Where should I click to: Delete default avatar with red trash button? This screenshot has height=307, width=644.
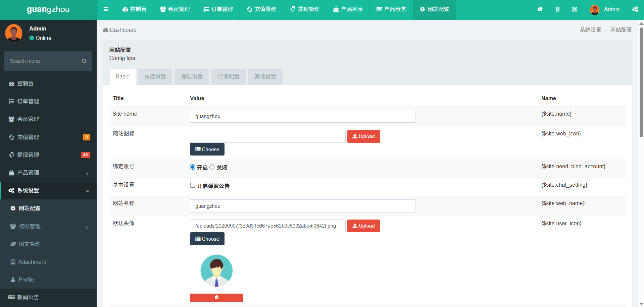216,298
